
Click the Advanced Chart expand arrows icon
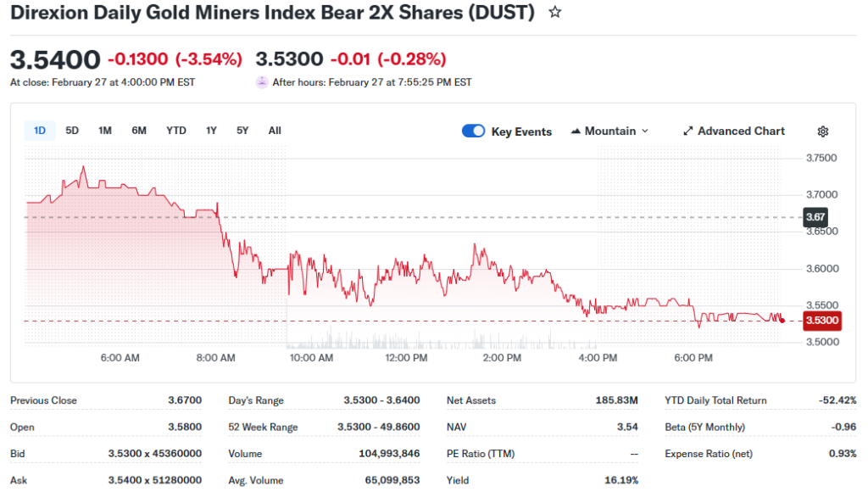[688, 131]
